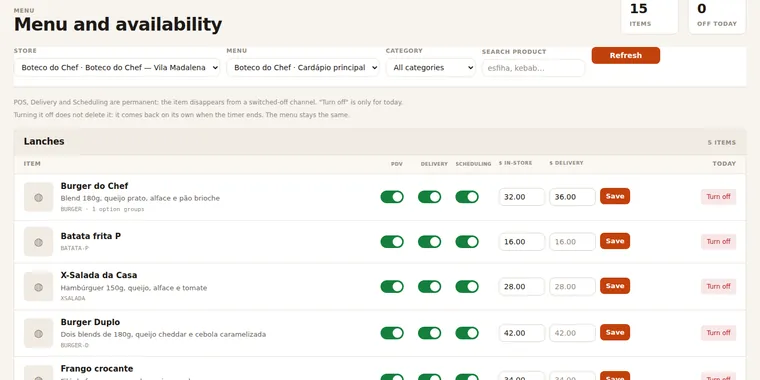Turn off Batata frita P for today
760x380 pixels.
click(x=718, y=241)
